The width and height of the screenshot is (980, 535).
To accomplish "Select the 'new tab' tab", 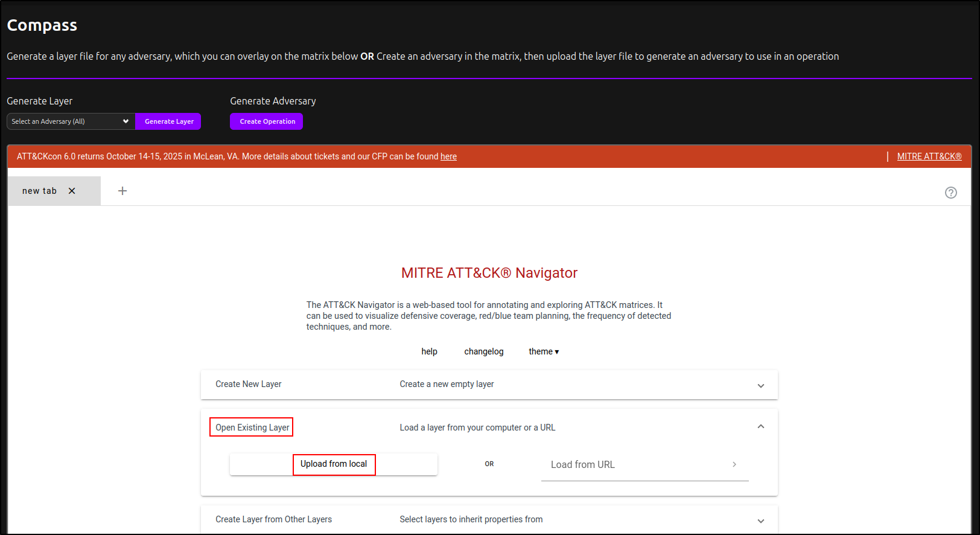I will (39, 191).
